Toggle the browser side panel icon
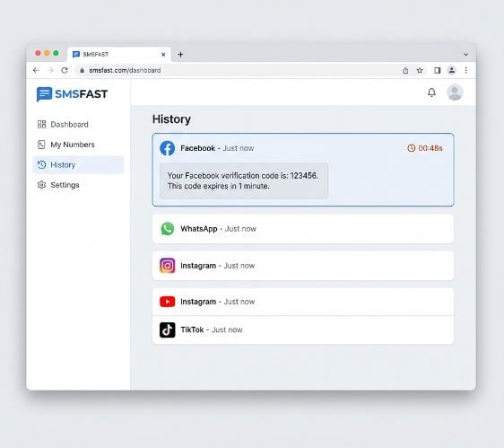Viewport: 504px width, 448px height. click(x=437, y=70)
